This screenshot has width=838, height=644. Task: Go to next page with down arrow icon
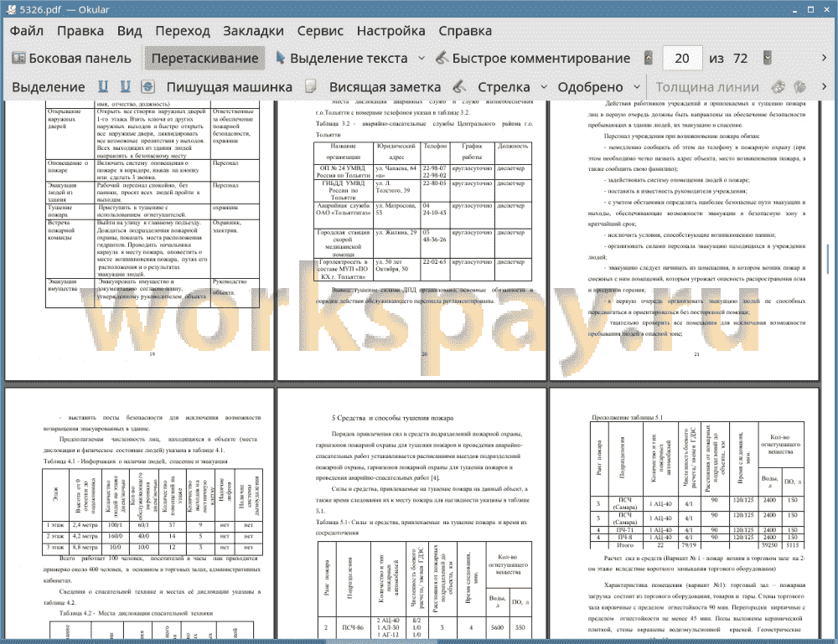(x=768, y=59)
